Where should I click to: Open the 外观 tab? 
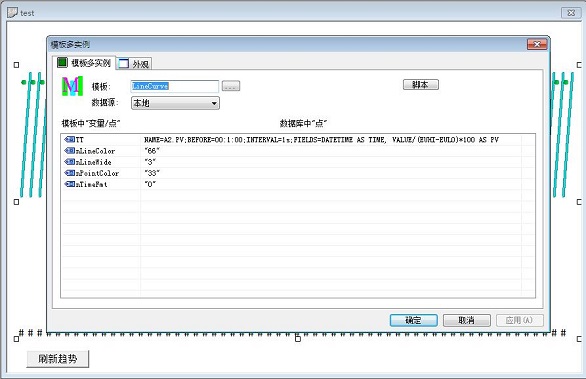(x=134, y=64)
